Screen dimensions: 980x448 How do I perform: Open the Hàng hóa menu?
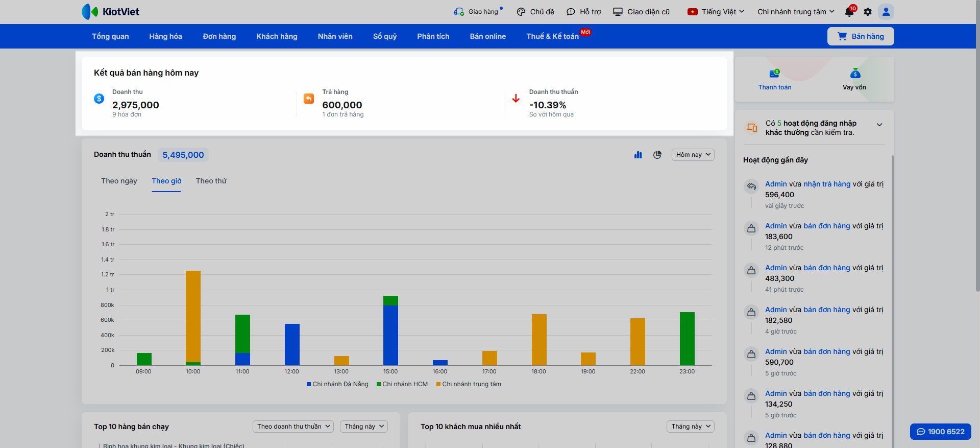pyautogui.click(x=165, y=36)
